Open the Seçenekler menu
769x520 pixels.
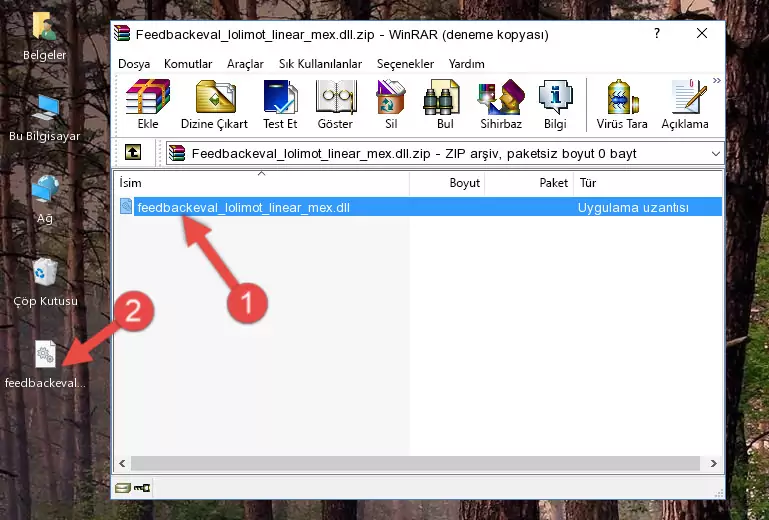[x=405, y=64]
